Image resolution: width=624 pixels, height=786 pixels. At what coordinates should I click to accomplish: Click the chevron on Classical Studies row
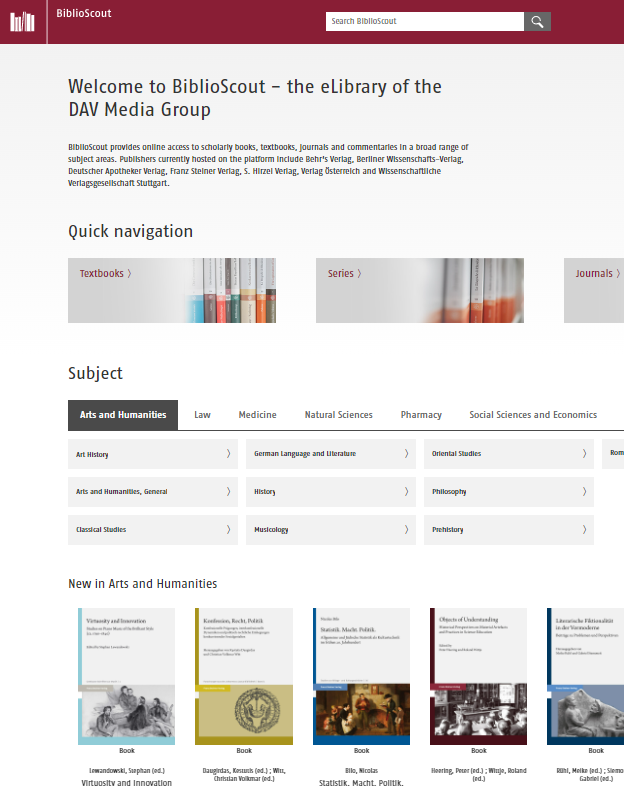pyautogui.click(x=229, y=529)
